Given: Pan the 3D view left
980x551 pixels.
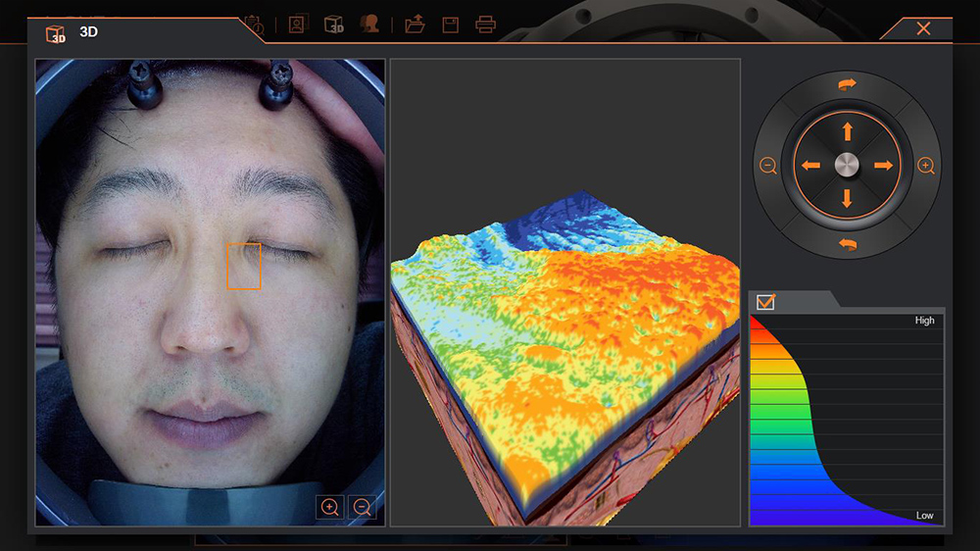Looking at the screenshot, I should tap(811, 166).
